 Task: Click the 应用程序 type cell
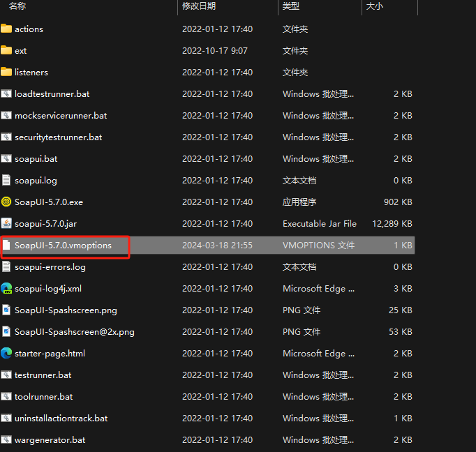click(x=299, y=202)
